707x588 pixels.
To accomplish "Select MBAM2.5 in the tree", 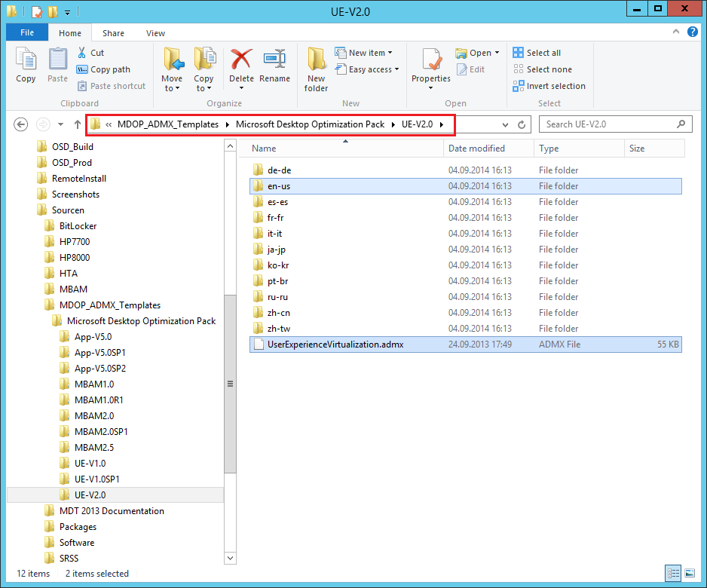I will 94,448.
